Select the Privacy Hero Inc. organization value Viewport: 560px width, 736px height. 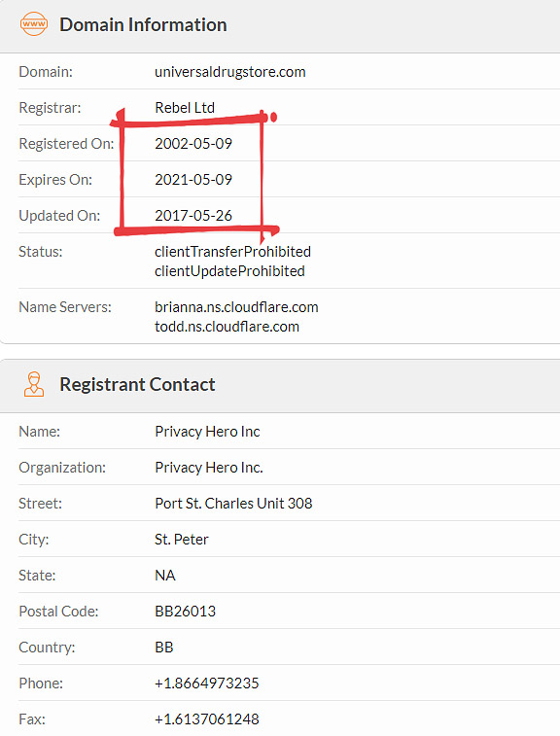209,468
